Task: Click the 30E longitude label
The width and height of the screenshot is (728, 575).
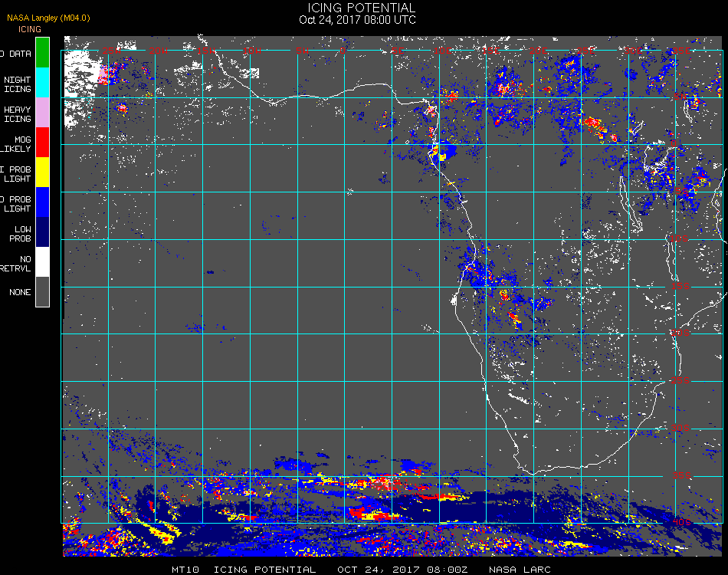Action: pos(633,51)
